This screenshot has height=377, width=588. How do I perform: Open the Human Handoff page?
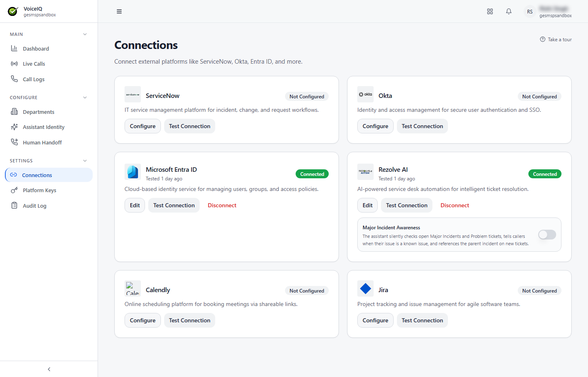(49, 142)
